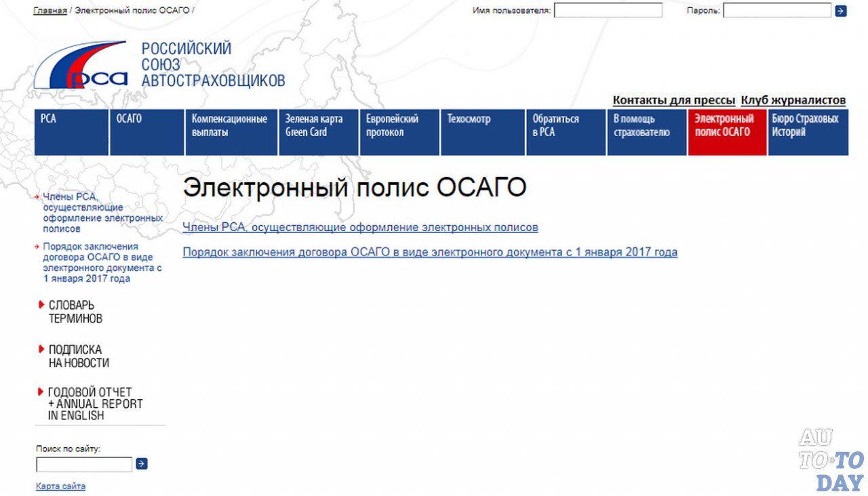Open Годовой отчет Annual Report item
Viewport: 868px width, 496px height.
click(95, 404)
